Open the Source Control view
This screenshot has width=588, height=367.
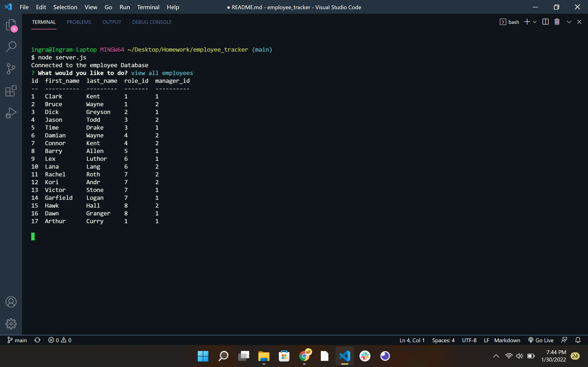click(11, 69)
